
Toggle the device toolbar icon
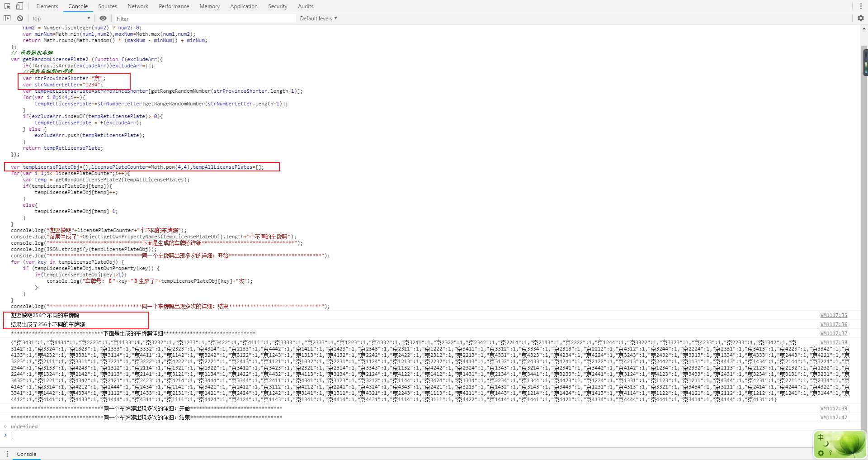(x=19, y=6)
